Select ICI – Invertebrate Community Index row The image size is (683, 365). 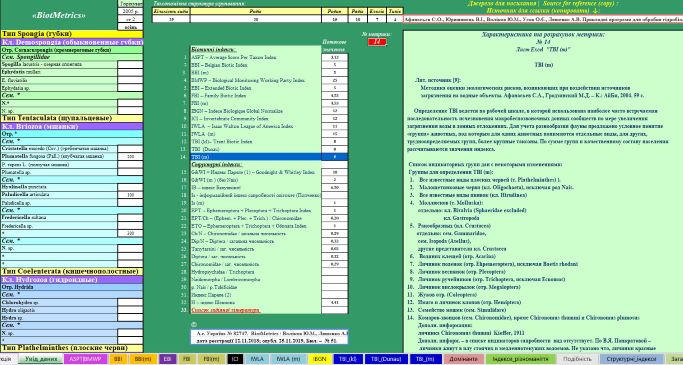point(256,118)
